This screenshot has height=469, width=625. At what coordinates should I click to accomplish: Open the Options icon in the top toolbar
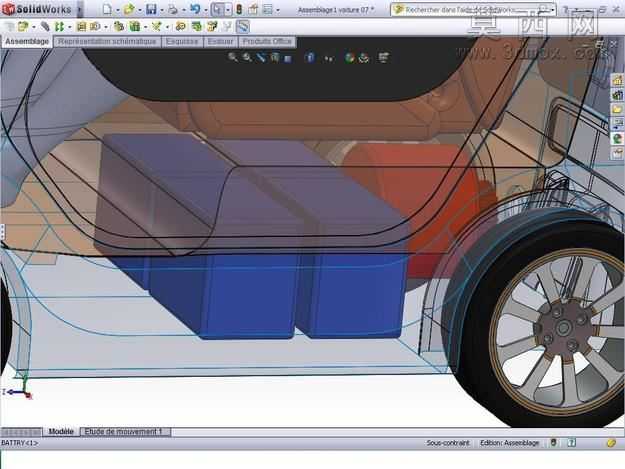pyautogui.click(x=268, y=9)
